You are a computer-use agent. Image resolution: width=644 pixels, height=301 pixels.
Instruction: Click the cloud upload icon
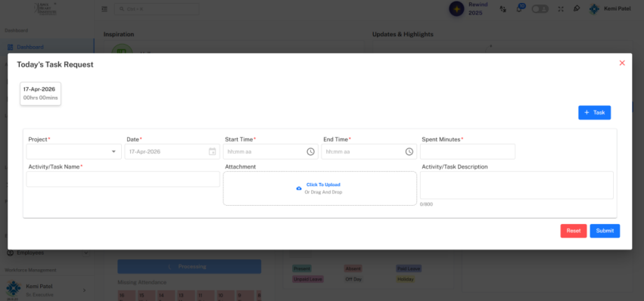[x=299, y=188]
